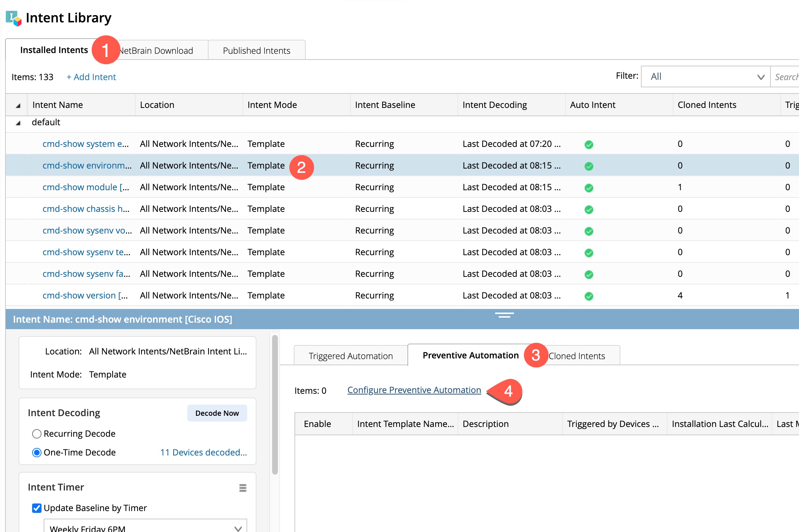Select the One-Time Decode radio button
The height and width of the screenshot is (532, 799).
[x=37, y=453]
